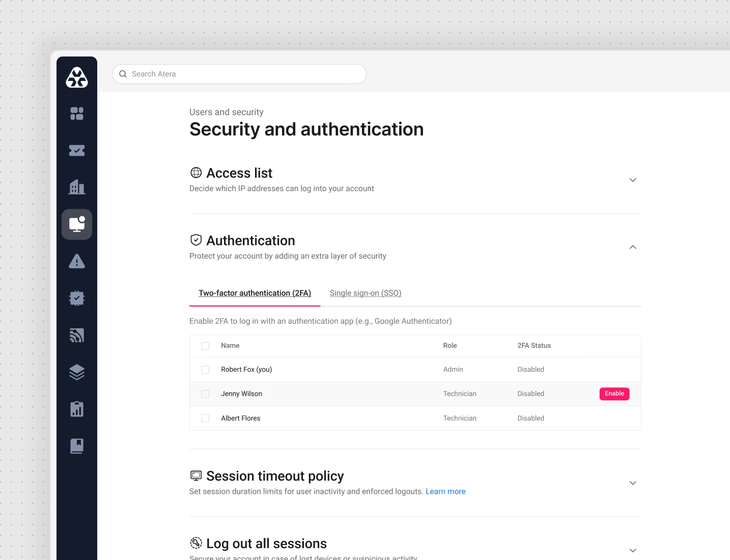Open the Learn more link
The image size is (730, 560).
445,491
